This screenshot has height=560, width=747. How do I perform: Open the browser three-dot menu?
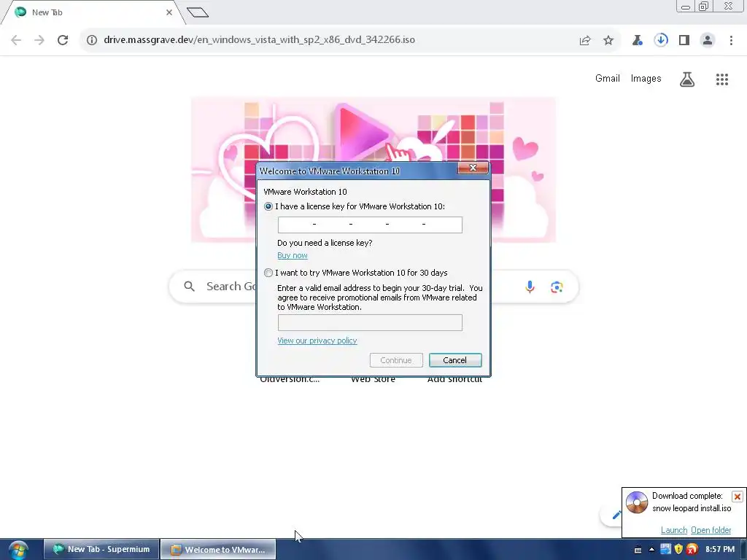tap(731, 40)
